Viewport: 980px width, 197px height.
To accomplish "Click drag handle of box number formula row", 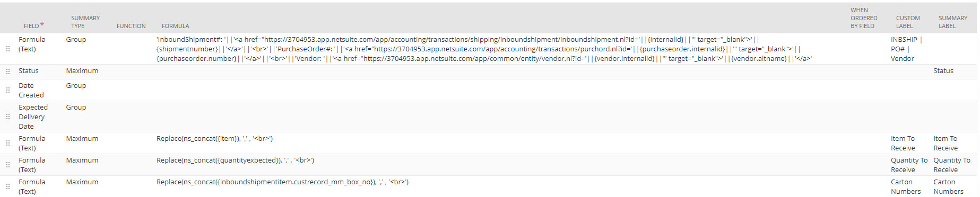I will tap(8, 186).
